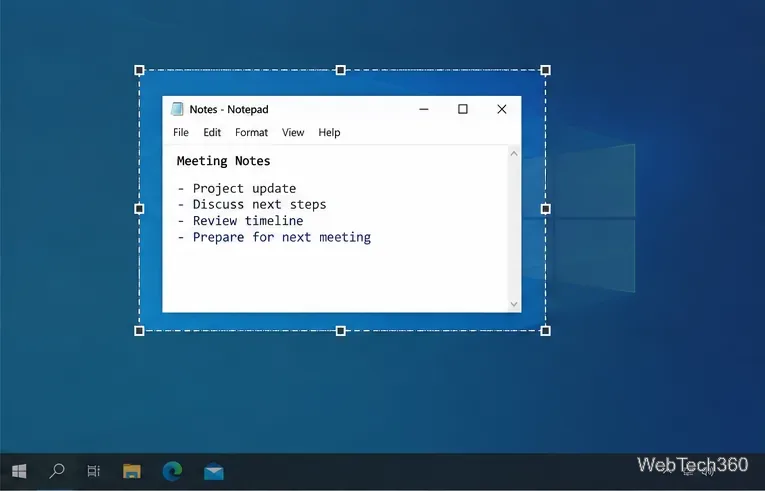The width and height of the screenshot is (765, 491).
Task: Click the '- Review timeline' line
Action: pos(240,221)
